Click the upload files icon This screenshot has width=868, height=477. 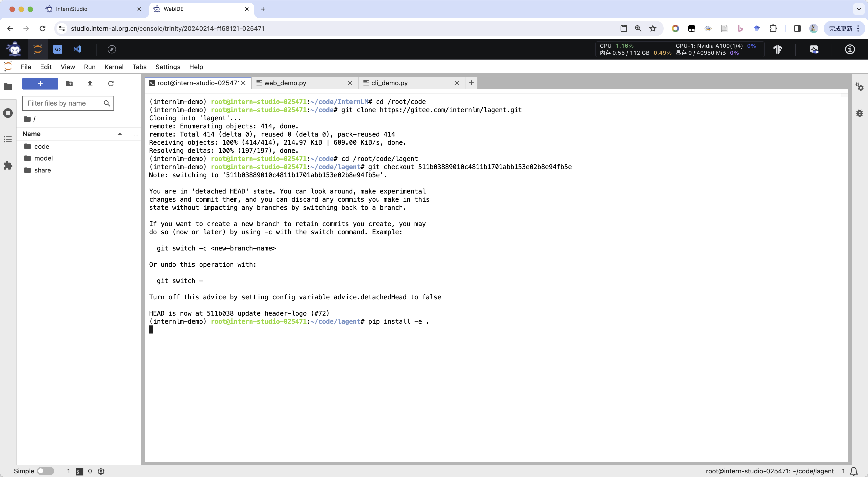coord(90,84)
